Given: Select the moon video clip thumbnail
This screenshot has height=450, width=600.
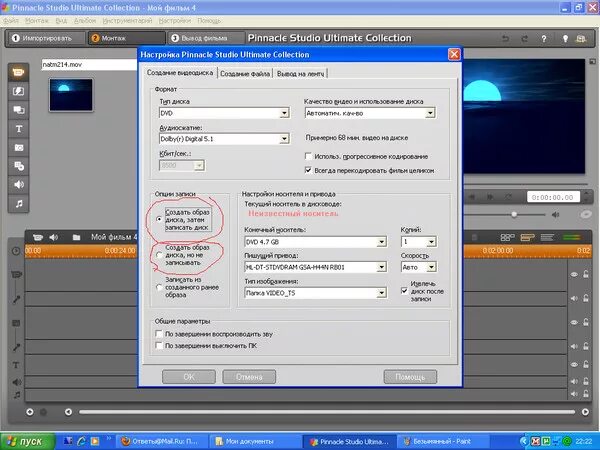Looking at the screenshot, I should 71,95.
